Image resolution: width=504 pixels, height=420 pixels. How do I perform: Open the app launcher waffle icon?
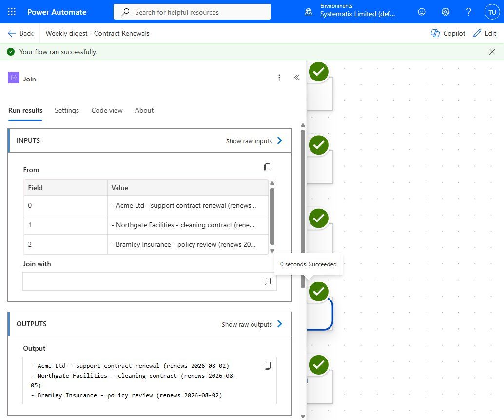click(x=12, y=12)
